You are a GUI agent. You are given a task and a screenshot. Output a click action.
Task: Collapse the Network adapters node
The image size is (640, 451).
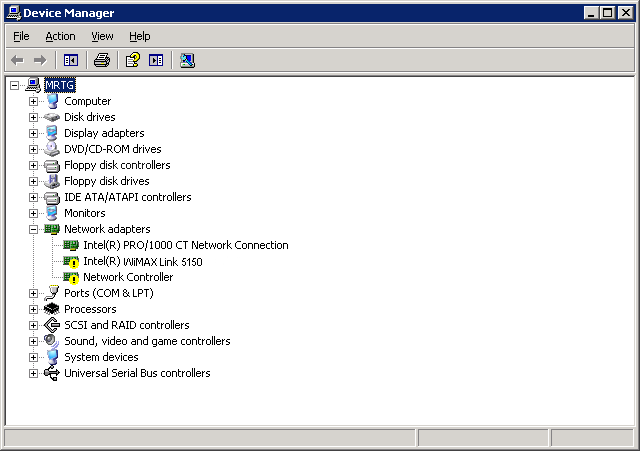pos(33,229)
